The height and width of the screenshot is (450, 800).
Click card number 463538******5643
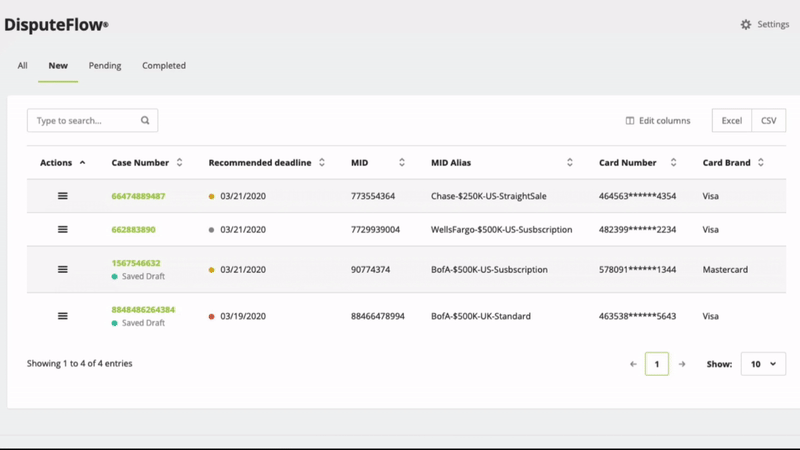[x=637, y=316]
